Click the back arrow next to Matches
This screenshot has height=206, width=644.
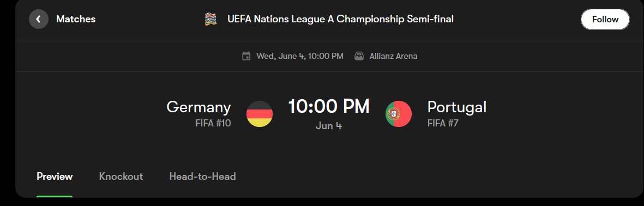tap(39, 19)
